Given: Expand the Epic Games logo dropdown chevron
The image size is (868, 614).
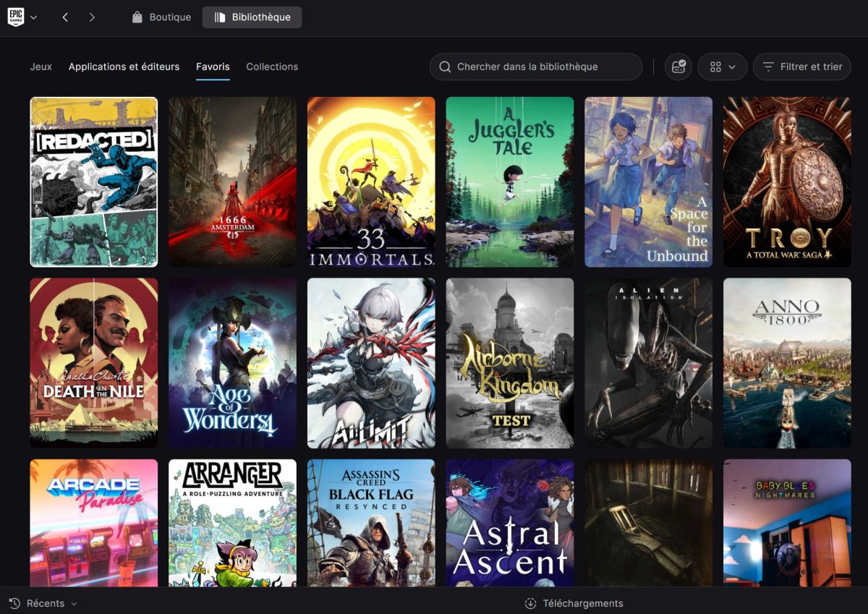Looking at the screenshot, I should [x=34, y=17].
